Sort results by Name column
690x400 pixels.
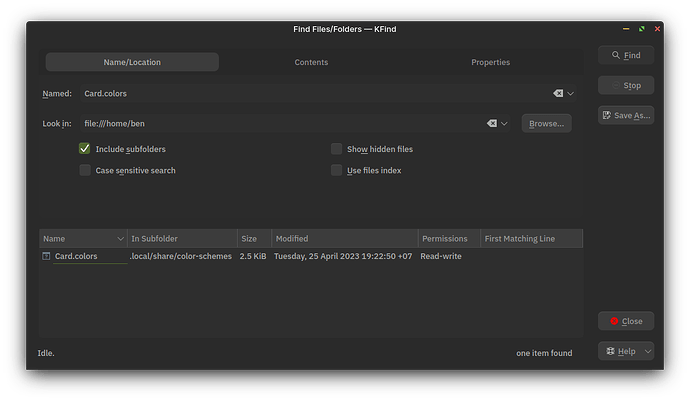[x=83, y=239]
